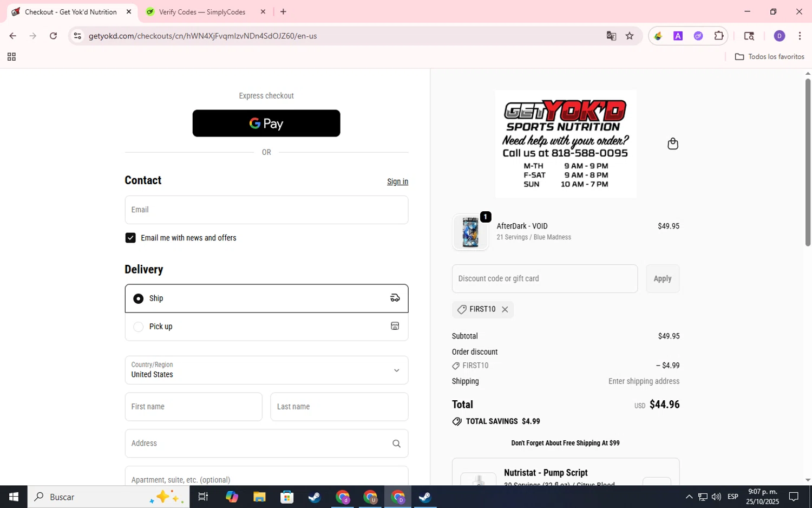Close the Verify Codes tab
Viewport: 812px width, 508px height.
(x=263, y=11)
